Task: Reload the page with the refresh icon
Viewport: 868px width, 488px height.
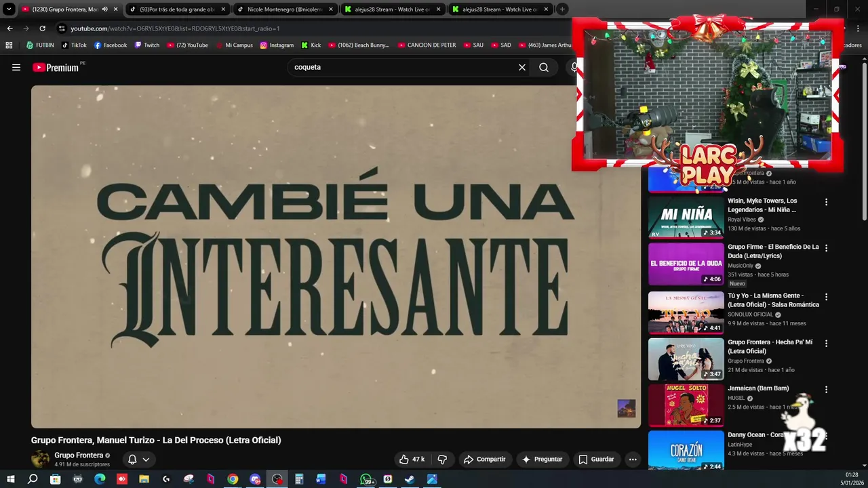Action: tap(42, 28)
